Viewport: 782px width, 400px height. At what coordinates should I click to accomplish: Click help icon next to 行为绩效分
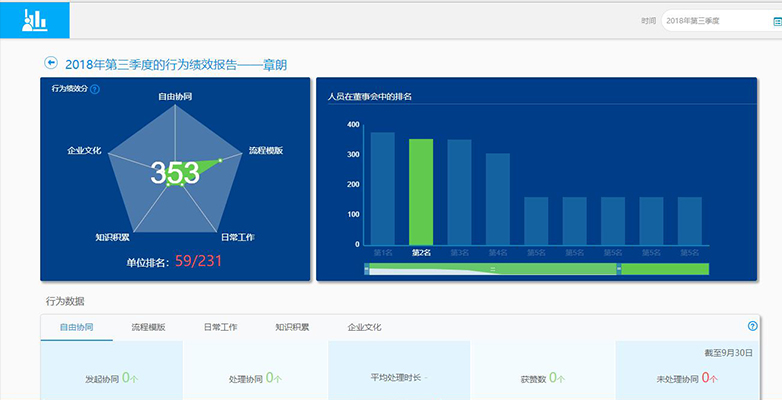point(95,89)
